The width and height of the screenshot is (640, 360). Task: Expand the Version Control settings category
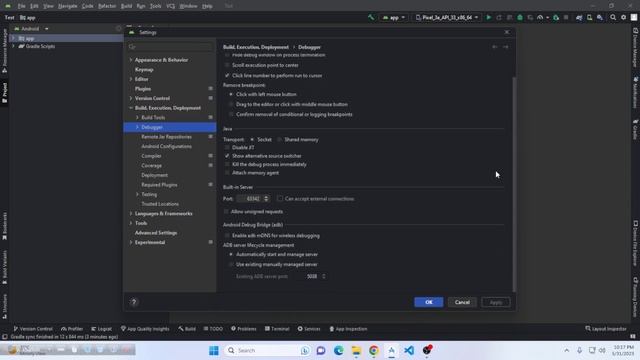pyautogui.click(x=131, y=98)
